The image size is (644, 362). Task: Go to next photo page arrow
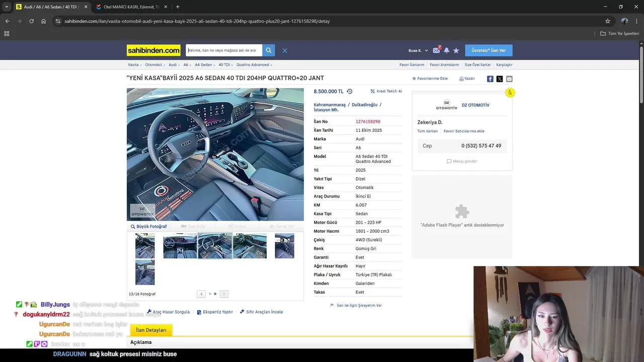point(224,294)
